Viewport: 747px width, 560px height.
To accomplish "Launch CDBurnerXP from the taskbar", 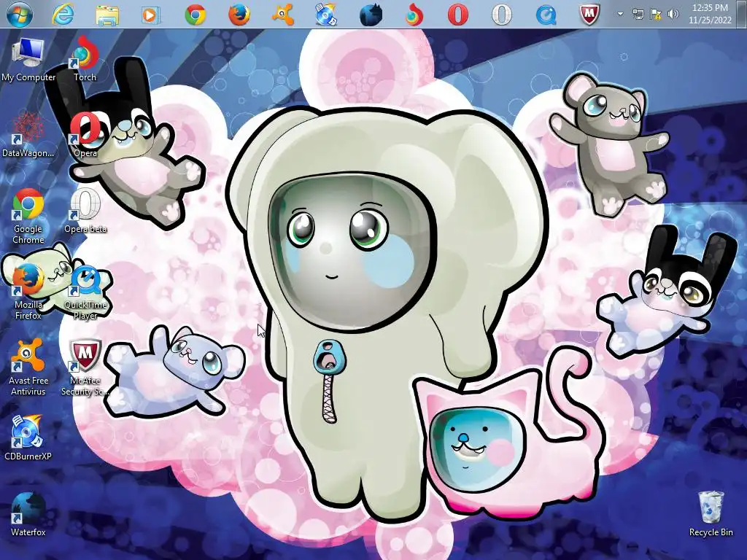I will (x=326, y=15).
